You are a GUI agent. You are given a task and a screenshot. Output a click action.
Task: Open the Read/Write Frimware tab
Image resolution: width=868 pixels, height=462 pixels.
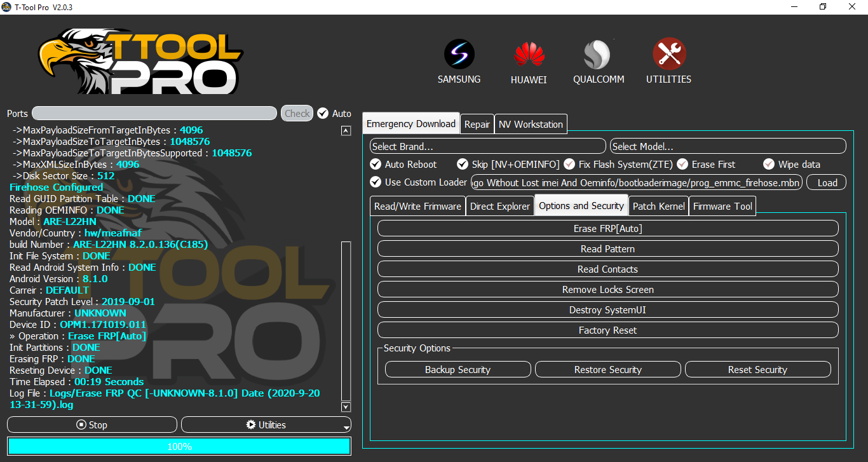click(x=418, y=206)
